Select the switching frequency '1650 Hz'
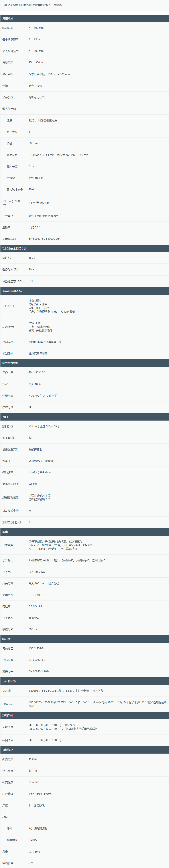Screen dimensions: 169x868 pyautogui.click(x=34, y=618)
